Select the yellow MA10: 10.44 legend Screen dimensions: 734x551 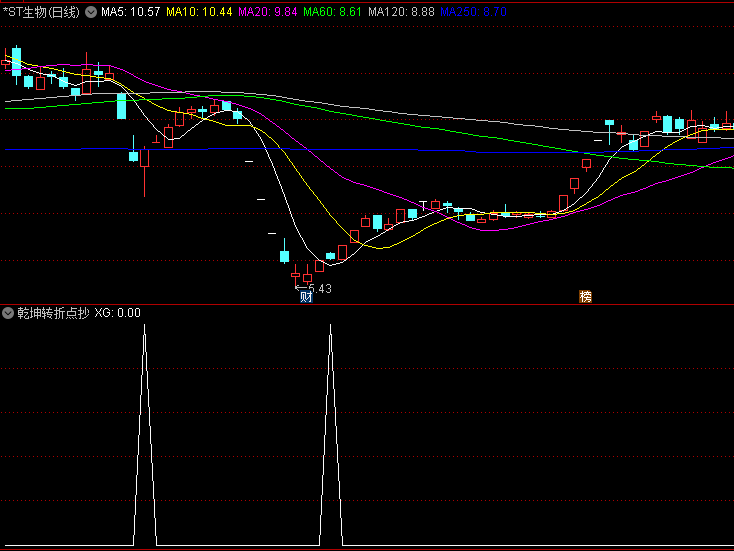199,12
